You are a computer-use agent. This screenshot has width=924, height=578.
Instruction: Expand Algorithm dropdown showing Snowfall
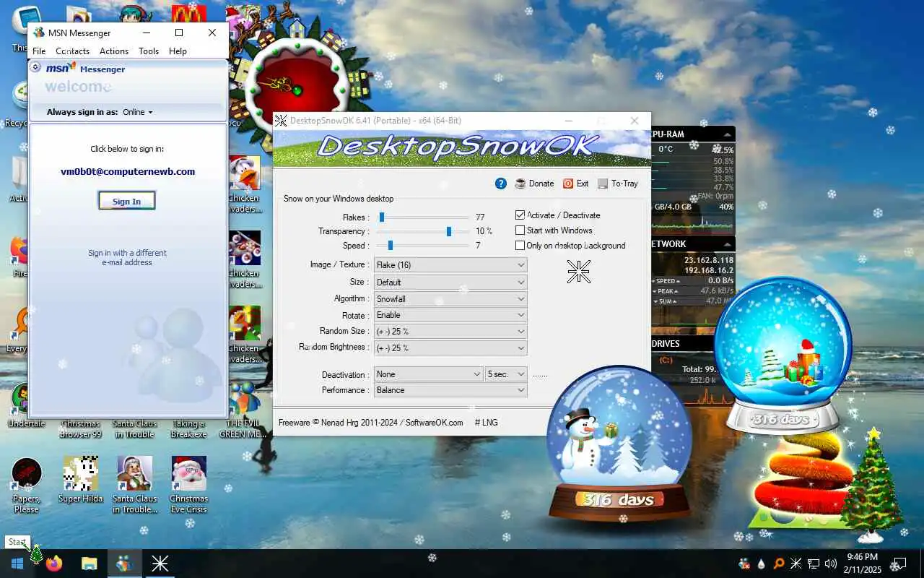click(x=450, y=298)
